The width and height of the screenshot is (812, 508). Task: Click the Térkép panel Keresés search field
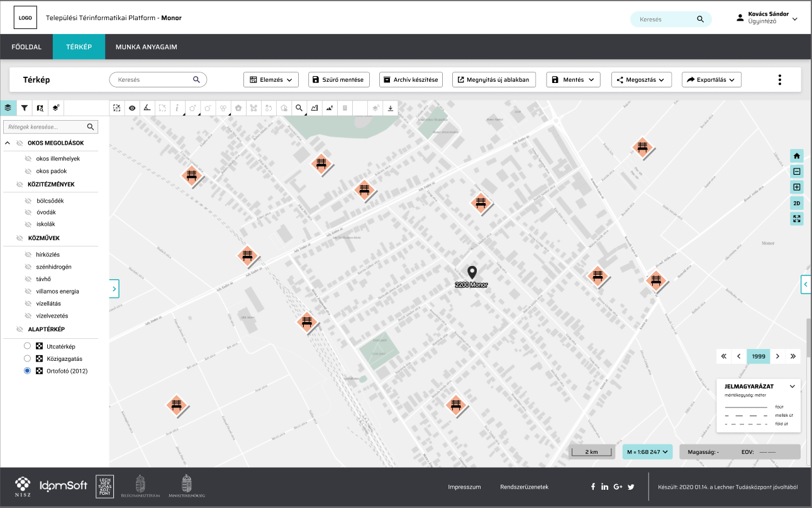(158, 80)
